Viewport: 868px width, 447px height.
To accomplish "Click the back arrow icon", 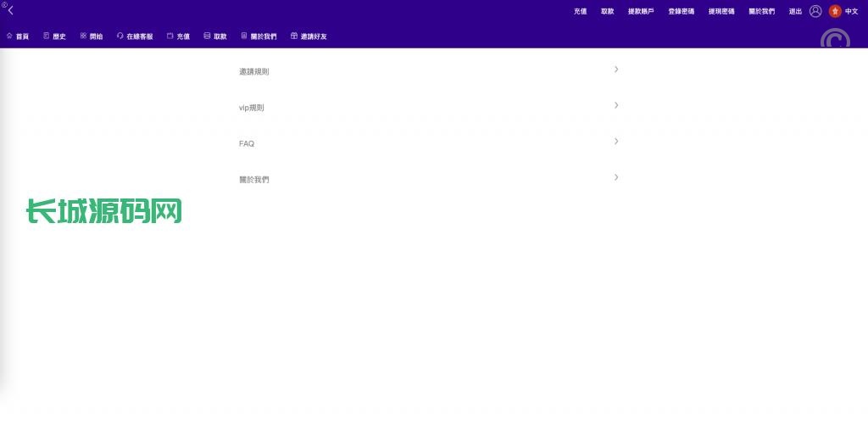I will (10, 10).
